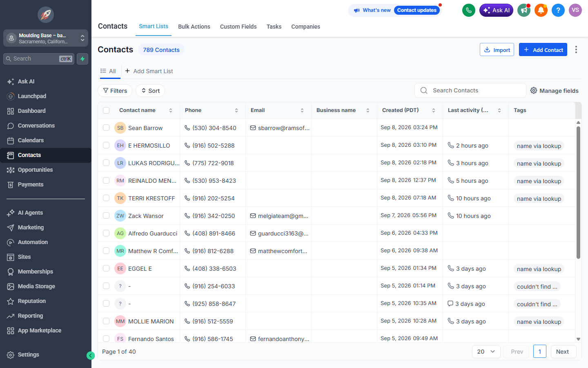Image resolution: width=588 pixels, height=368 pixels.
Task: Check the box for E HERMOSILLO
Action: (106, 145)
